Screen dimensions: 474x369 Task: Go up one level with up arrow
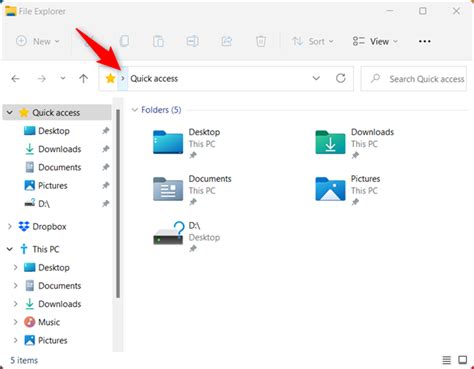[83, 79]
